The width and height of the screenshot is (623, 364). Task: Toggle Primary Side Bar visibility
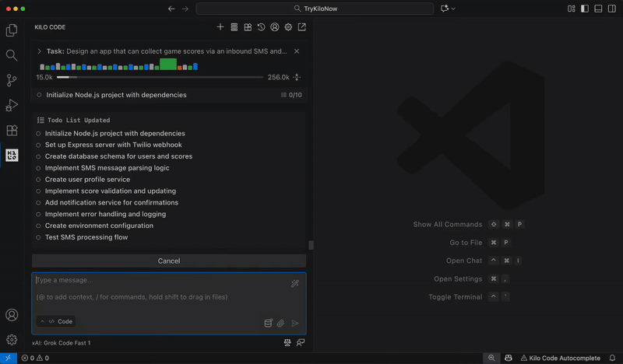coord(585,9)
